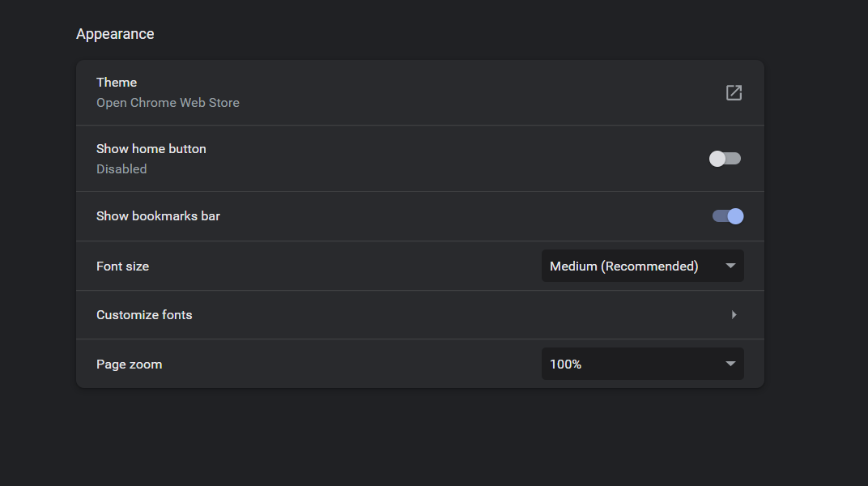This screenshot has height=486, width=868.
Task: Click the Customize fonts label
Action: tap(144, 315)
